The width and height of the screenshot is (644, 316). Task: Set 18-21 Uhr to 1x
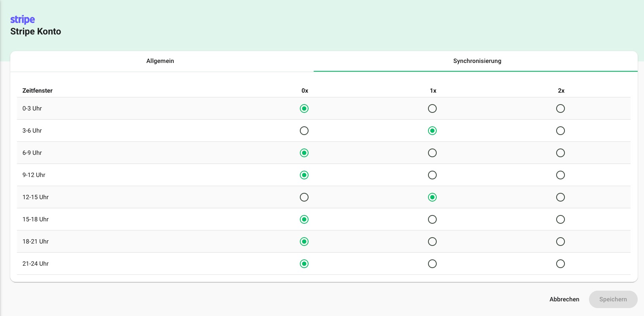(432, 242)
